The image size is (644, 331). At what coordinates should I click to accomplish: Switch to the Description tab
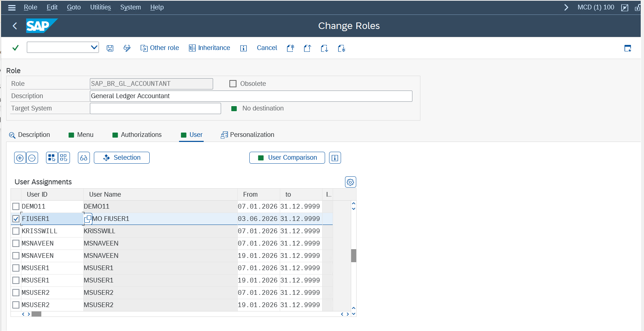29,135
